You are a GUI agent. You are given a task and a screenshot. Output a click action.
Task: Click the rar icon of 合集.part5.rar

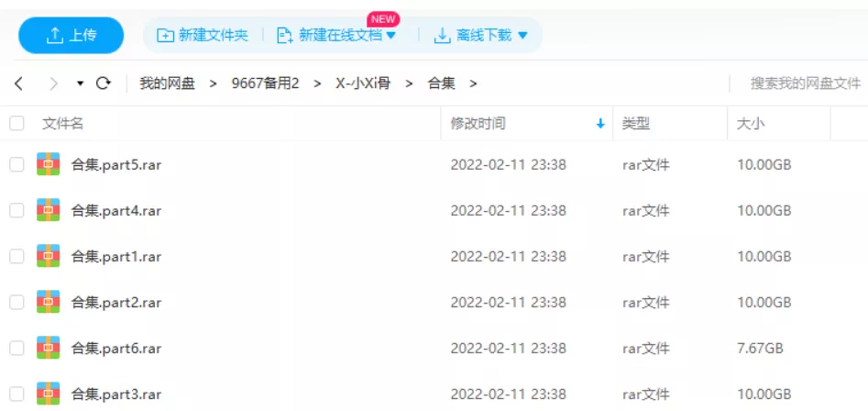(x=48, y=165)
